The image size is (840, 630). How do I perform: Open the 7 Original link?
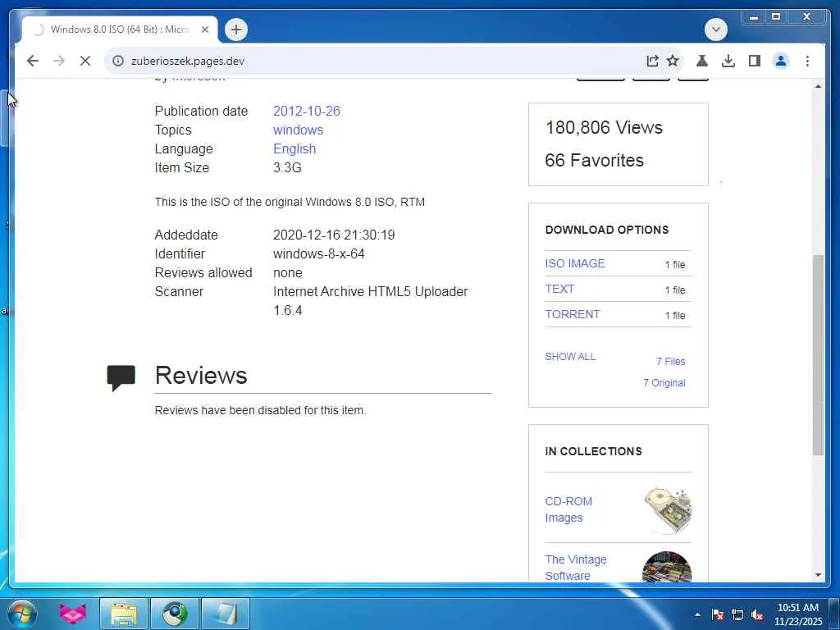coord(664,383)
